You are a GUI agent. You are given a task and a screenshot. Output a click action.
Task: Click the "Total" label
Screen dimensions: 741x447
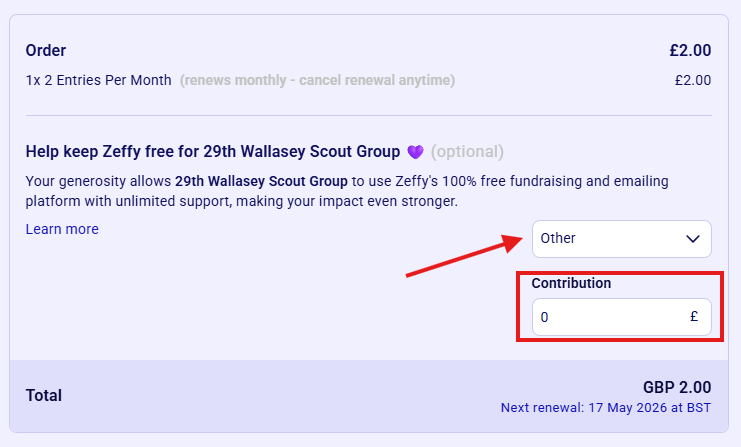(x=44, y=395)
